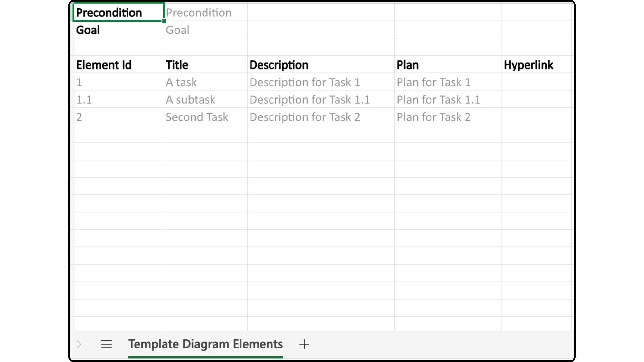Open the all sheets list icon

click(x=107, y=344)
